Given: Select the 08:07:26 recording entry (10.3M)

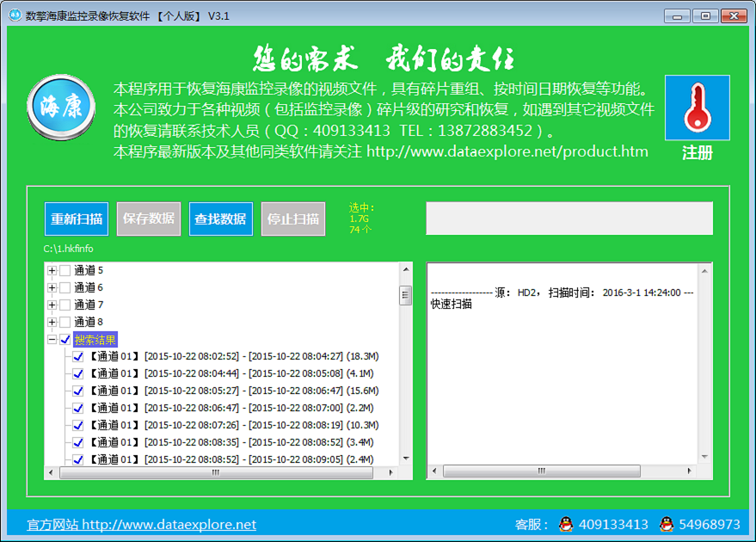Looking at the screenshot, I should pyautogui.click(x=234, y=425).
